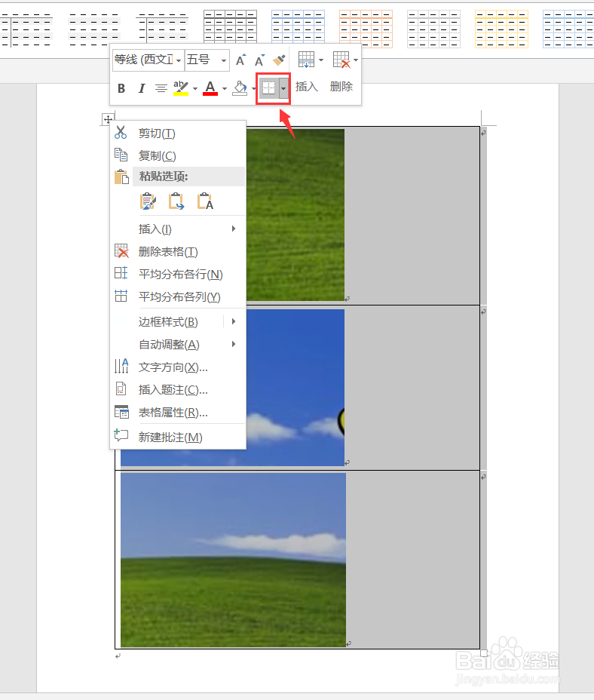Screen dimensions: 594x700
Task: Select the orange grid table style
Action: pyautogui.click(x=366, y=28)
